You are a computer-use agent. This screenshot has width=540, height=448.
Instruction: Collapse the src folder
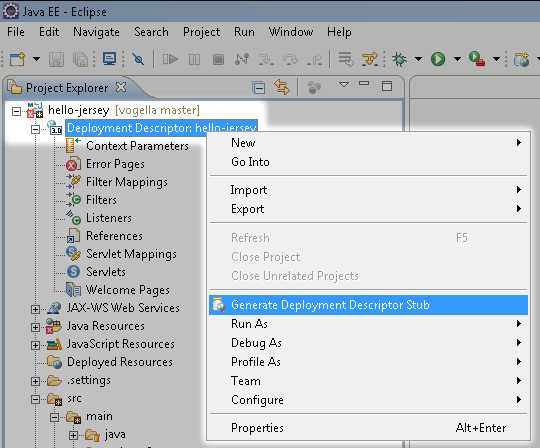click(35, 399)
